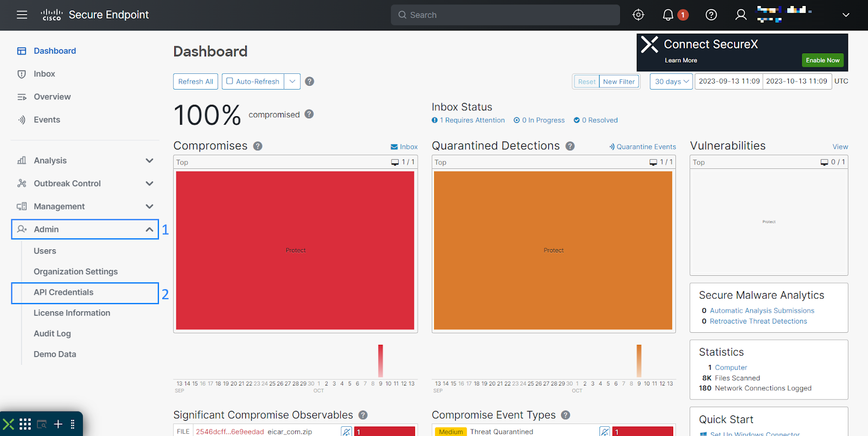
Task: Click the help question mark in header
Action: [711, 15]
